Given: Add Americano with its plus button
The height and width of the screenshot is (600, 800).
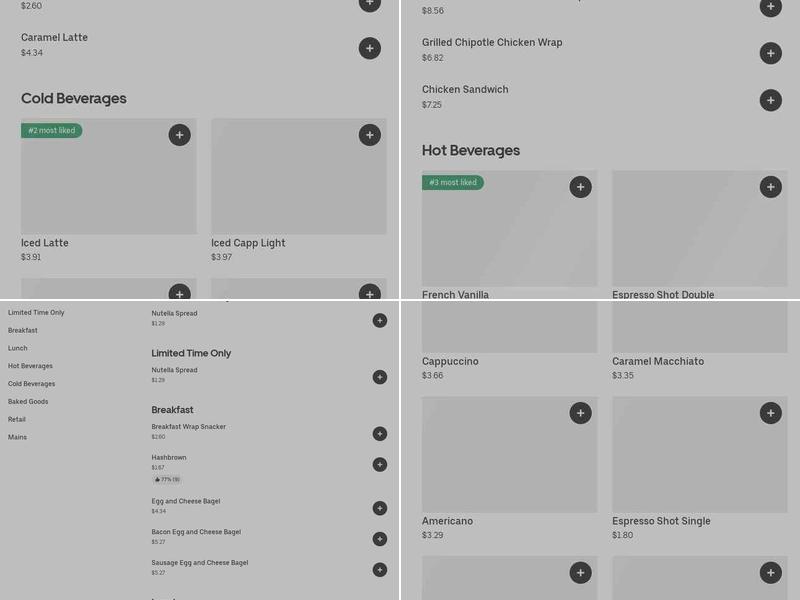Looking at the screenshot, I should point(580,413).
